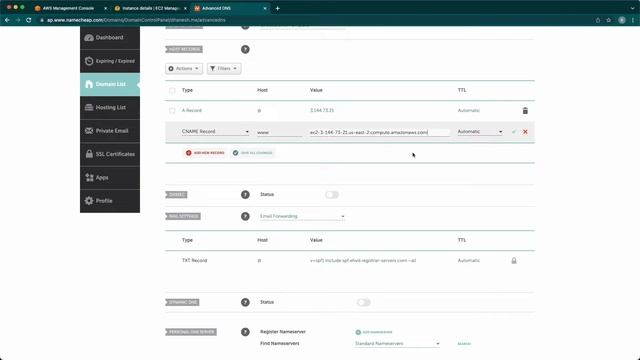Open the Apps sidebar item

[x=110, y=178]
